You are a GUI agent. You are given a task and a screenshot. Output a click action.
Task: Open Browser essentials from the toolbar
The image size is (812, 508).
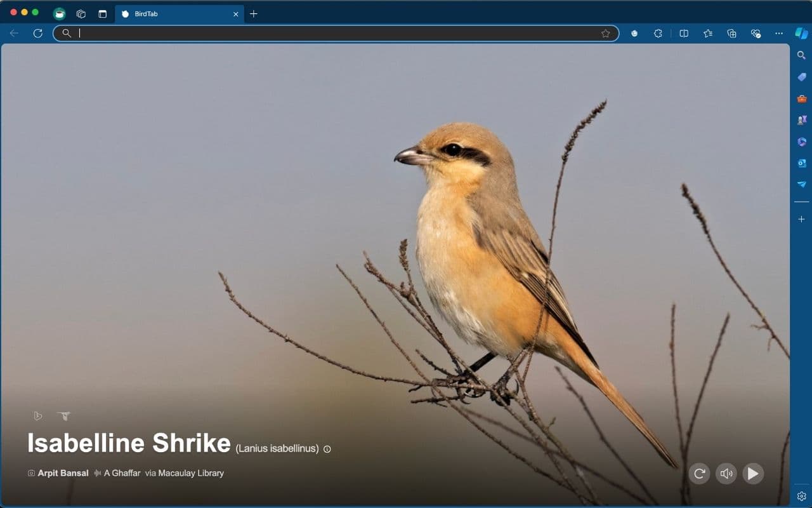click(x=755, y=33)
